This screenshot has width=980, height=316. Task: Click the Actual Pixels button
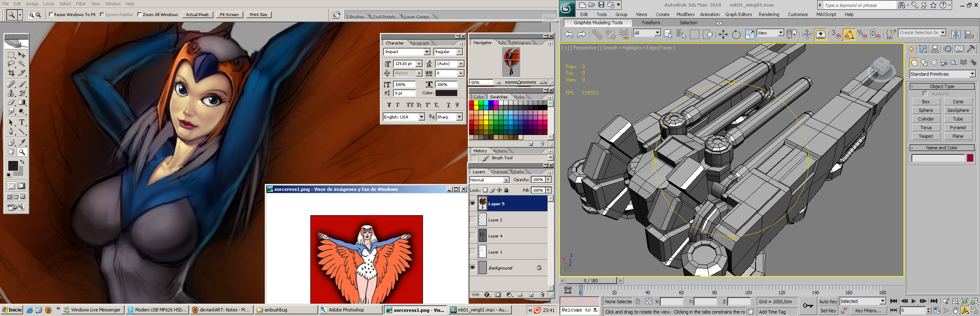click(197, 14)
